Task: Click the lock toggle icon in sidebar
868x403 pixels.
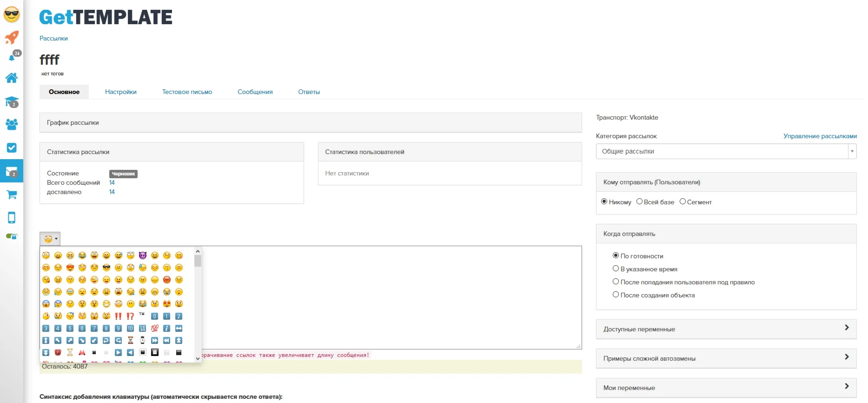Action: click(x=12, y=236)
